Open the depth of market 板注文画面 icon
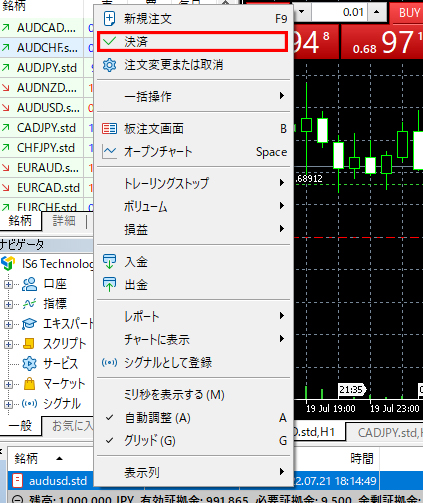Image resolution: width=423 pixels, height=503 pixels. (x=109, y=129)
